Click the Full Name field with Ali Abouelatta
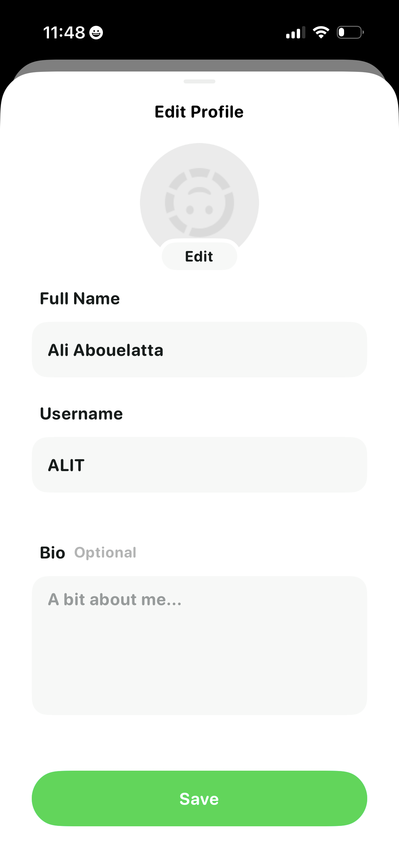399x868 pixels. (199, 350)
